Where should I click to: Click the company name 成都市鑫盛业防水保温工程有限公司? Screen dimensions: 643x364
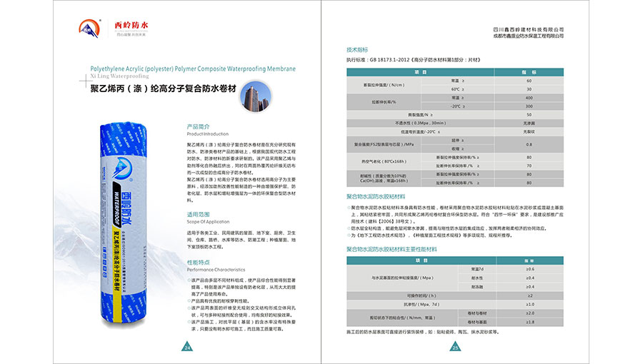[x=528, y=36]
